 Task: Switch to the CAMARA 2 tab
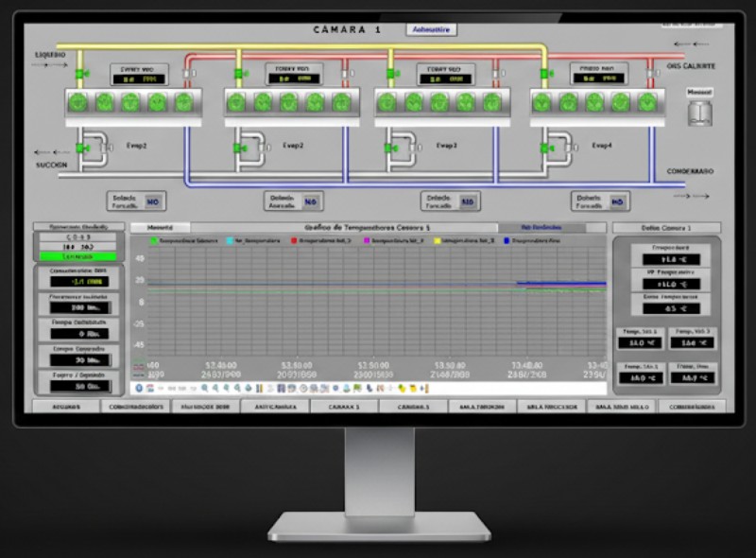[413, 407]
